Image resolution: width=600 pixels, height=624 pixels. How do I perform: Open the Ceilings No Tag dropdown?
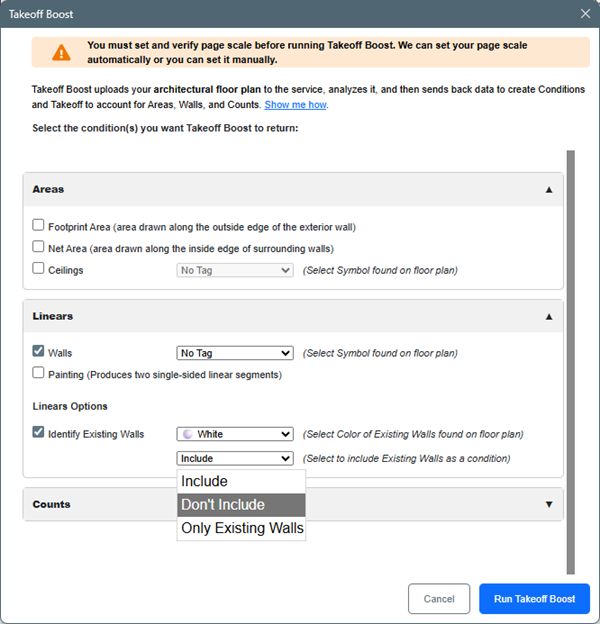coord(235,270)
